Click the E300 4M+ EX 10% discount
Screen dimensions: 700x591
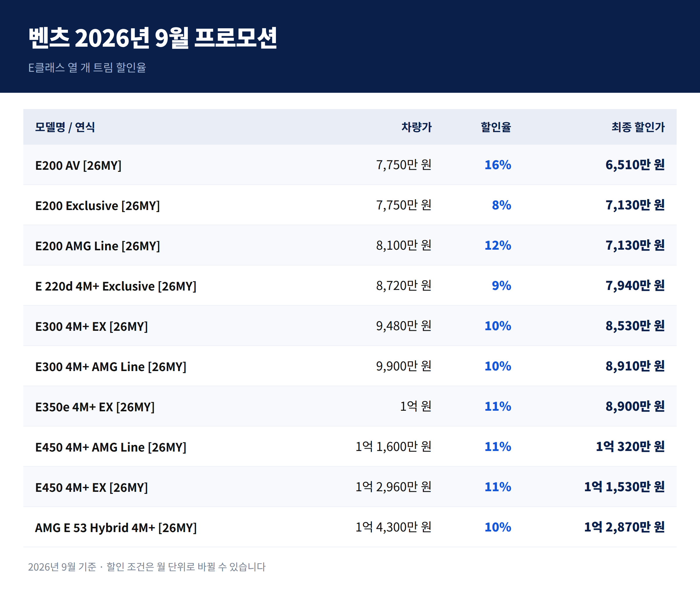tap(498, 326)
